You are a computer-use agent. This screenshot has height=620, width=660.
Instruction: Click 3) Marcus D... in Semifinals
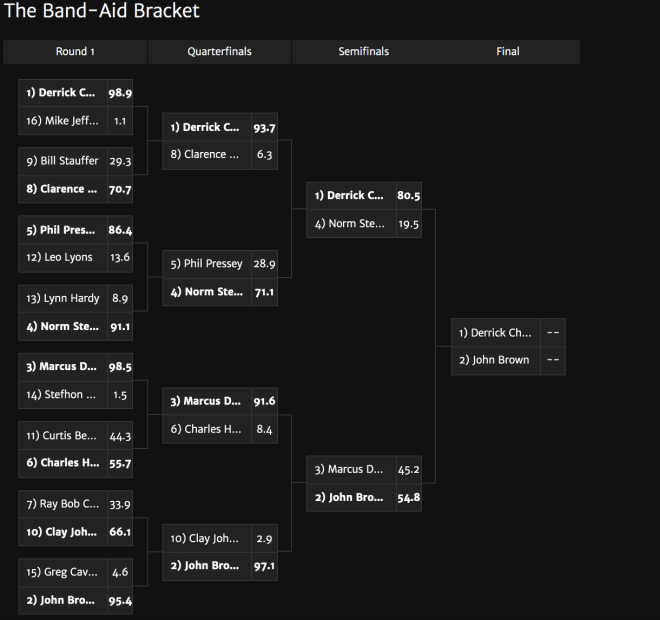(x=364, y=470)
